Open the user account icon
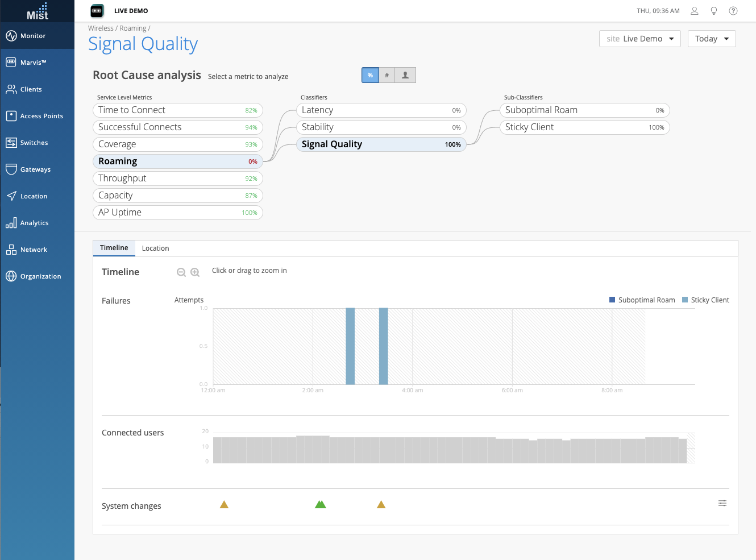This screenshot has width=756, height=560. pyautogui.click(x=694, y=11)
